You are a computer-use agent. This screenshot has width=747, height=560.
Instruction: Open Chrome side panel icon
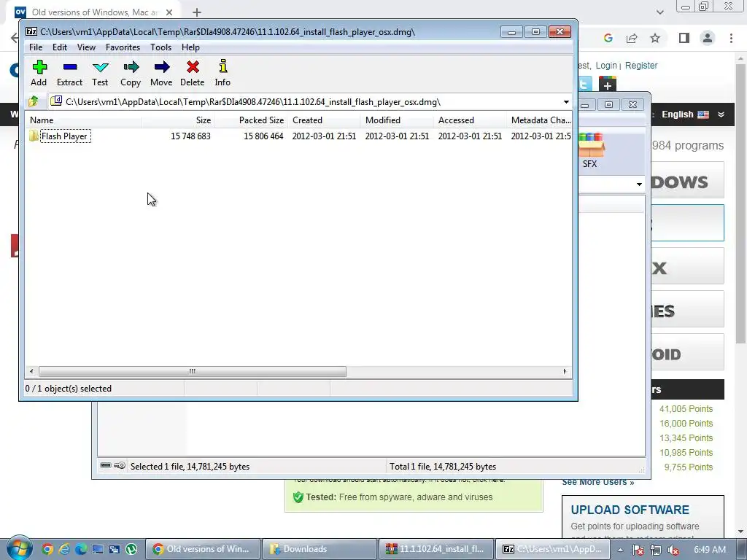684,38
